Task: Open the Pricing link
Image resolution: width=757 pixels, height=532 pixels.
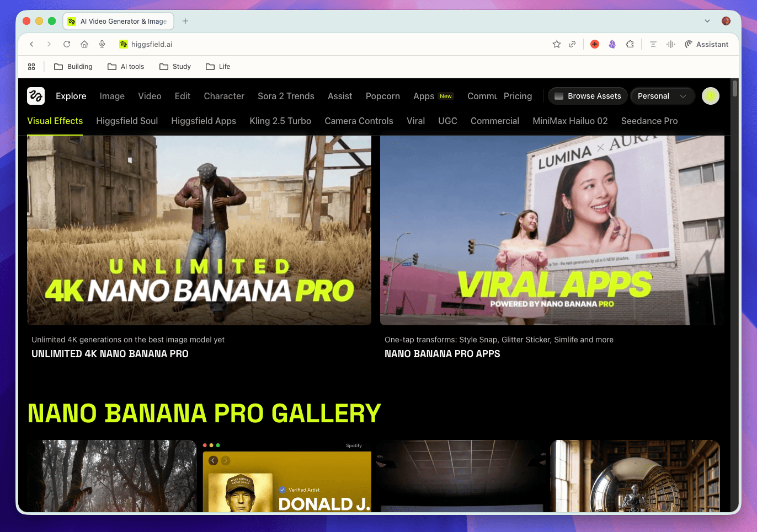Action: point(518,96)
